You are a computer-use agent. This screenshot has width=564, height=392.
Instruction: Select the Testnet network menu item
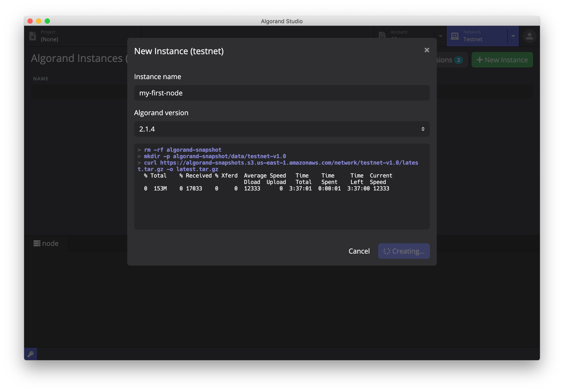(x=473, y=39)
